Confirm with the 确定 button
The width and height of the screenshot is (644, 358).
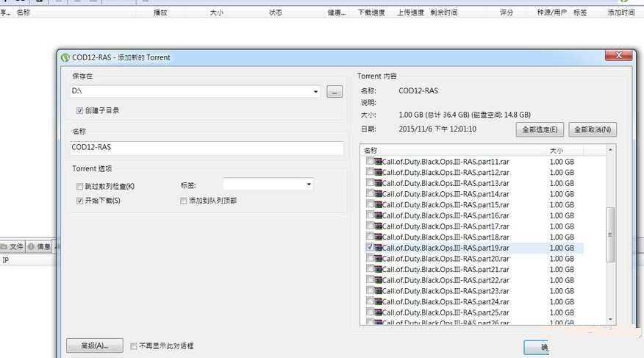pyautogui.click(x=537, y=347)
